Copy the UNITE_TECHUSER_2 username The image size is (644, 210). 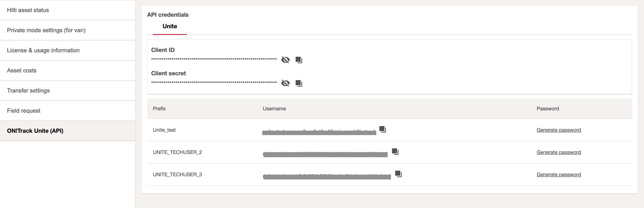395,151
